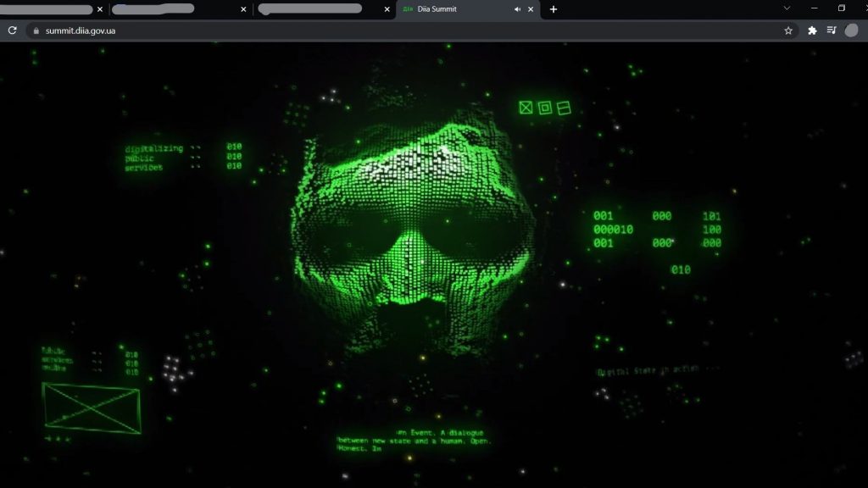Minimize the browser window
This screenshot has width=868, height=488.
(x=814, y=8)
